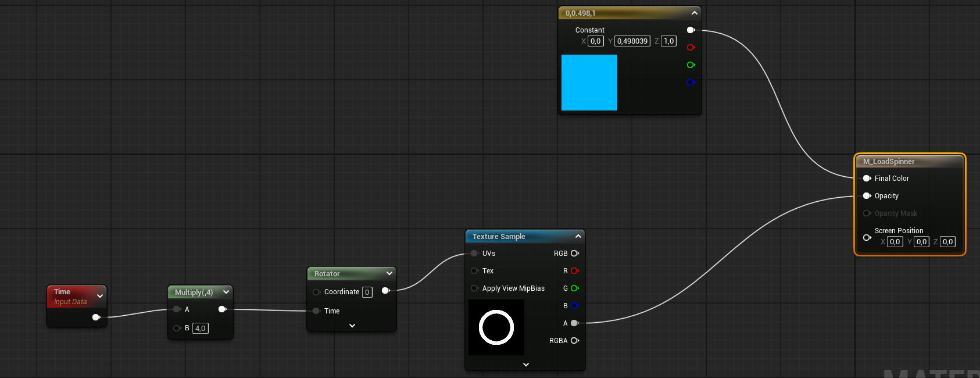The width and height of the screenshot is (980, 378).
Task: Click the Opacity input pin on M_LoadSpinner
Action: [x=867, y=196]
